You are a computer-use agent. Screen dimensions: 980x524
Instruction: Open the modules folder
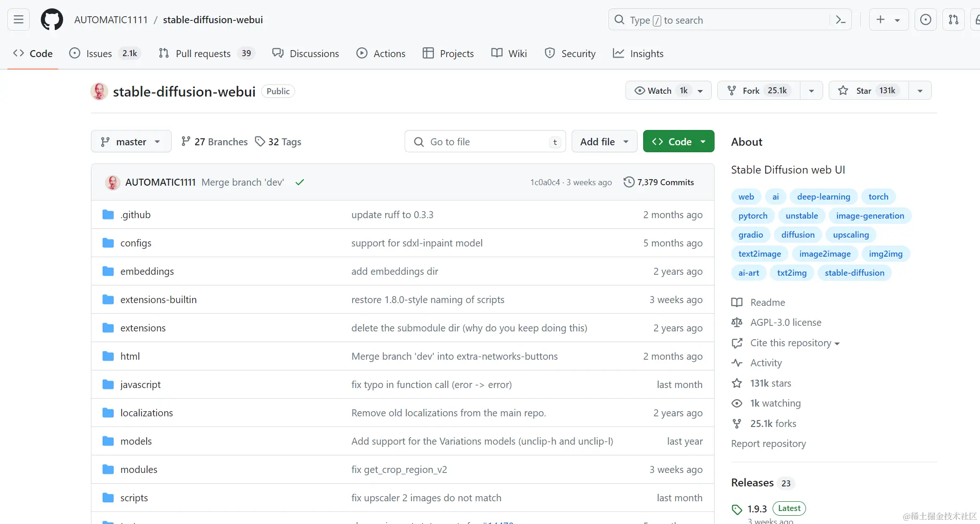[139, 469]
